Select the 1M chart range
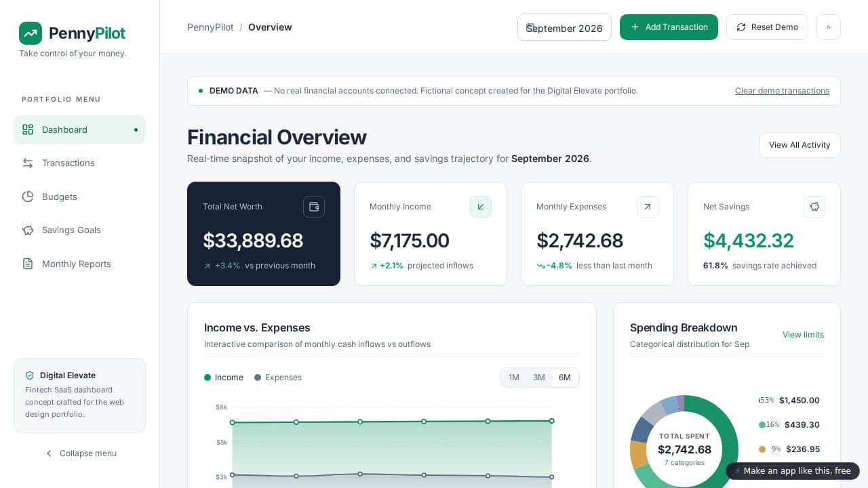Screen dimensions: 868x488 click(514, 378)
